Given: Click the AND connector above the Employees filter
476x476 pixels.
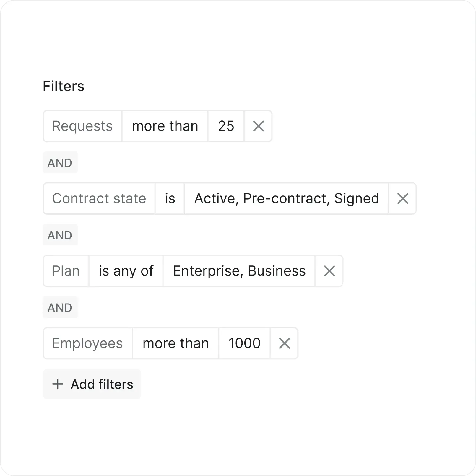Looking at the screenshot, I should pos(60,307).
